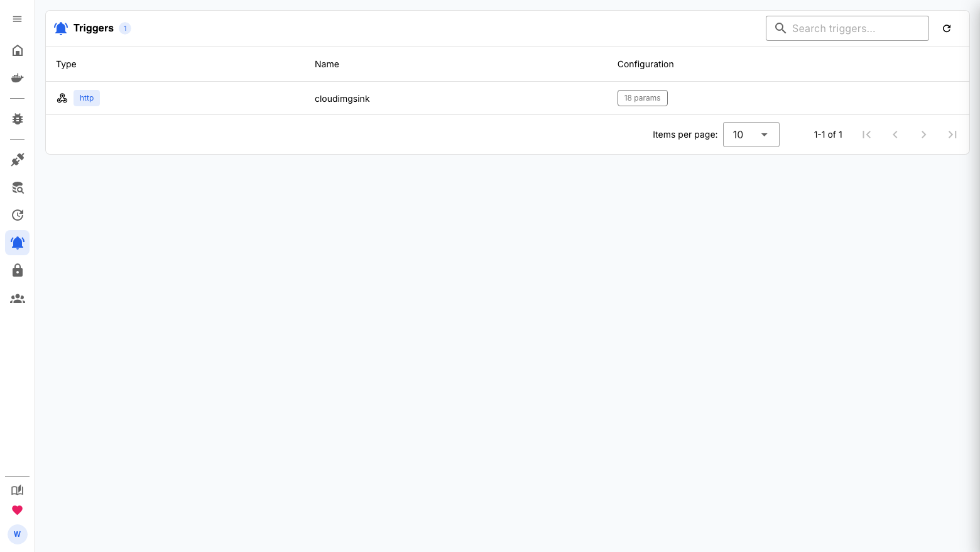Go to the last page
The height and width of the screenshot is (552, 980).
click(x=952, y=135)
